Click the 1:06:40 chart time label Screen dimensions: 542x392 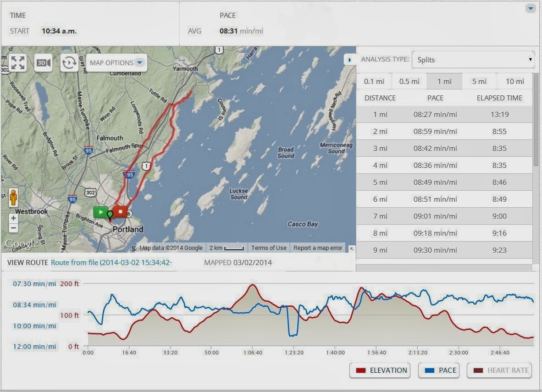253,353
